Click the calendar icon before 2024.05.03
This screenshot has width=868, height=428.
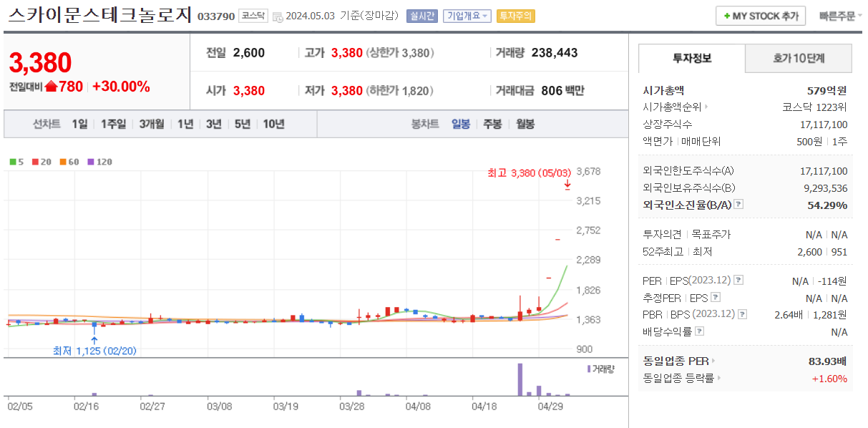click(x=278, y=17)
